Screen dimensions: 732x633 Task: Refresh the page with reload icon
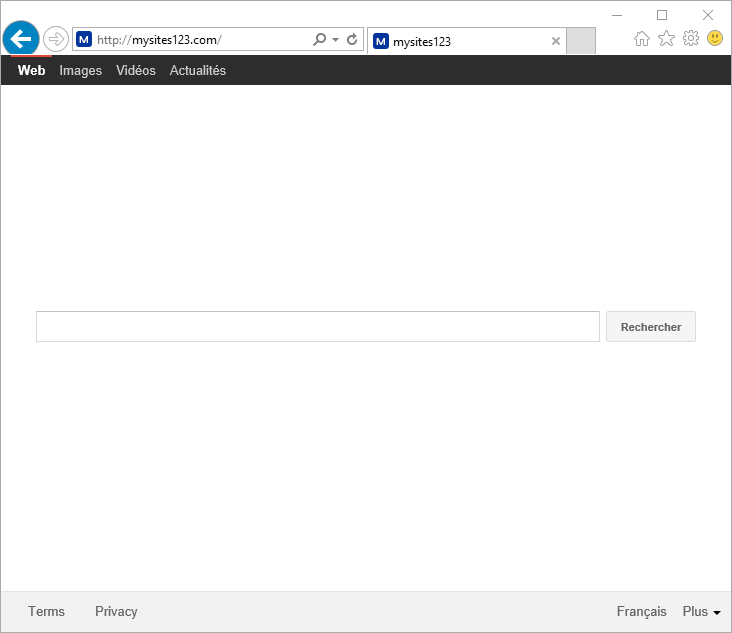352,40
